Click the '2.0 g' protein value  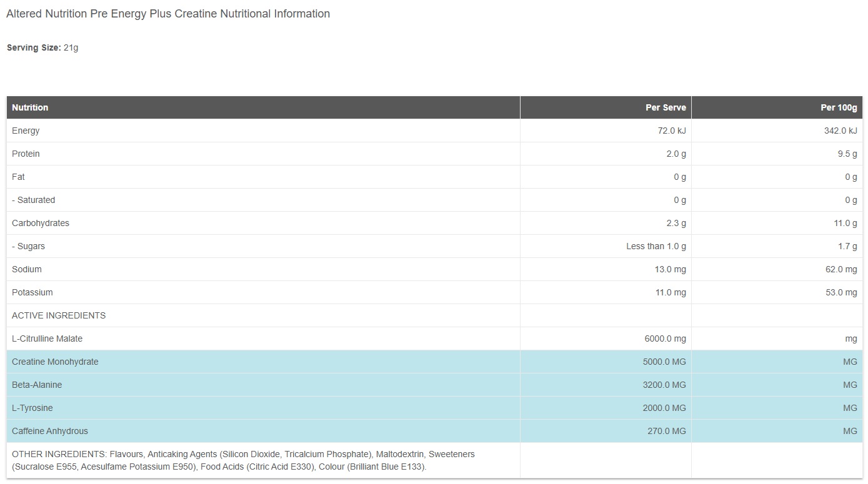tap(676, 154)
